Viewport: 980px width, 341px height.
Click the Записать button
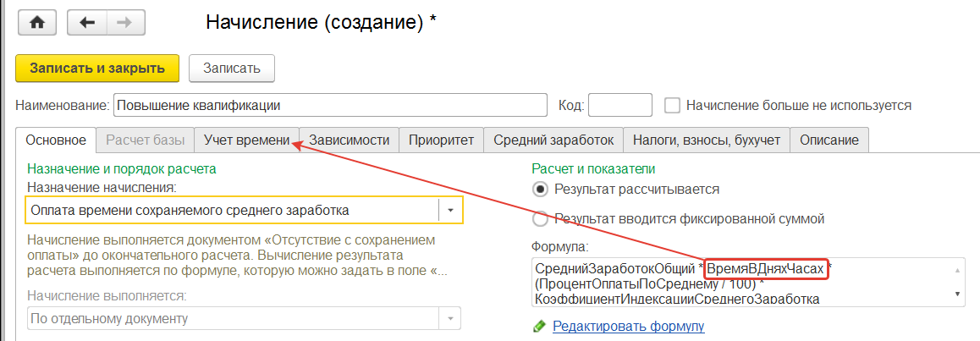click(231, 68)
